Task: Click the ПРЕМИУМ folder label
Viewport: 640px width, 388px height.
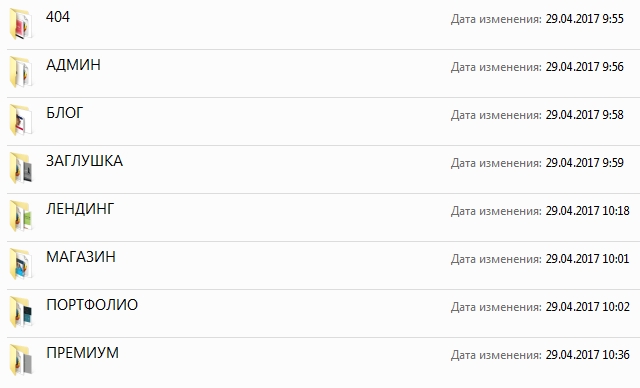Action: 82,353
